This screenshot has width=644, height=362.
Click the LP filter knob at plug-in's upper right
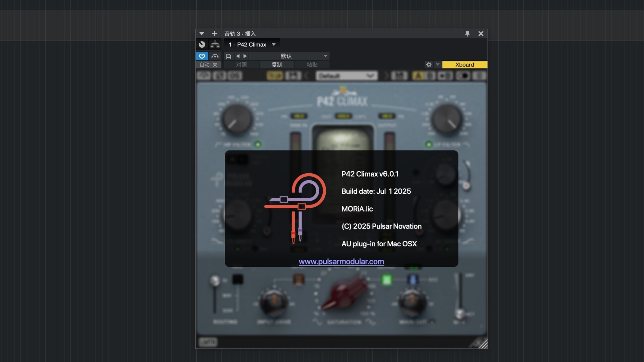coord(446,119)
